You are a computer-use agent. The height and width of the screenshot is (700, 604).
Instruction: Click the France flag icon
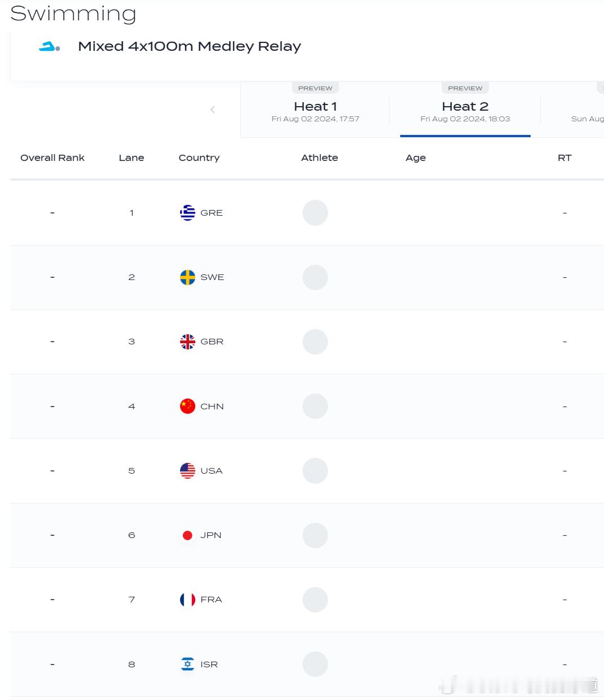(187, 600)
